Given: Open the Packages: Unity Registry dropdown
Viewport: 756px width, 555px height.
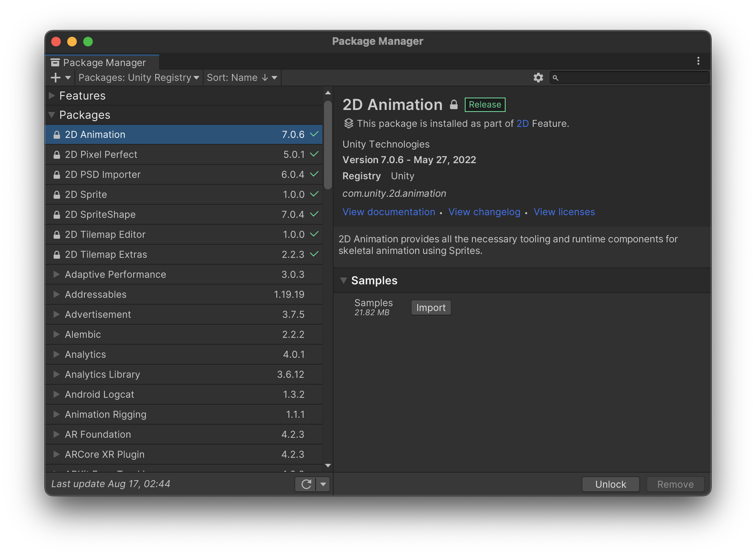Looking at the screenshot, I should 139,78.
